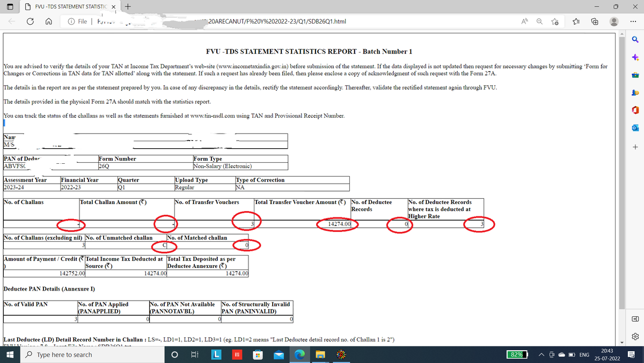Open a new browser tab
This screenshot has height=363, width=644.
point(128,6)
